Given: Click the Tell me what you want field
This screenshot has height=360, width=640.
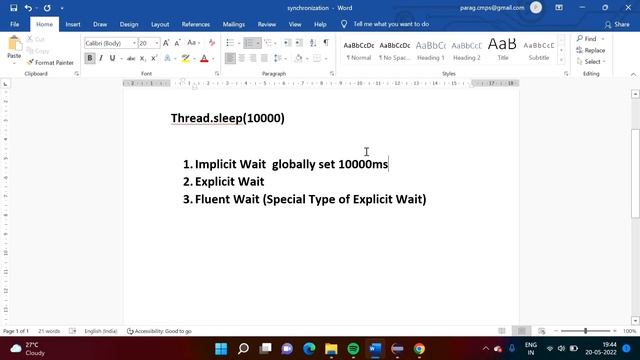Looking at the screenshot, I should [x=391, y=24].
